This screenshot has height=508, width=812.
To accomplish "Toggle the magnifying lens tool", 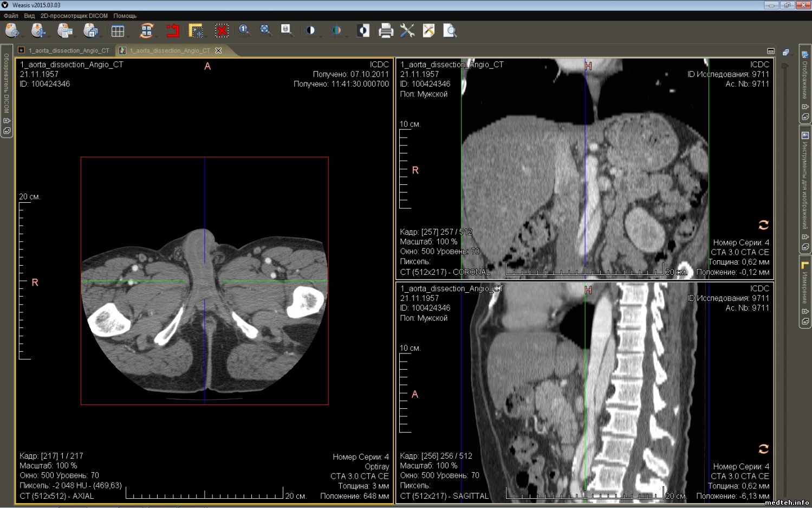I will pyautogui.click(x=286, y=30).
